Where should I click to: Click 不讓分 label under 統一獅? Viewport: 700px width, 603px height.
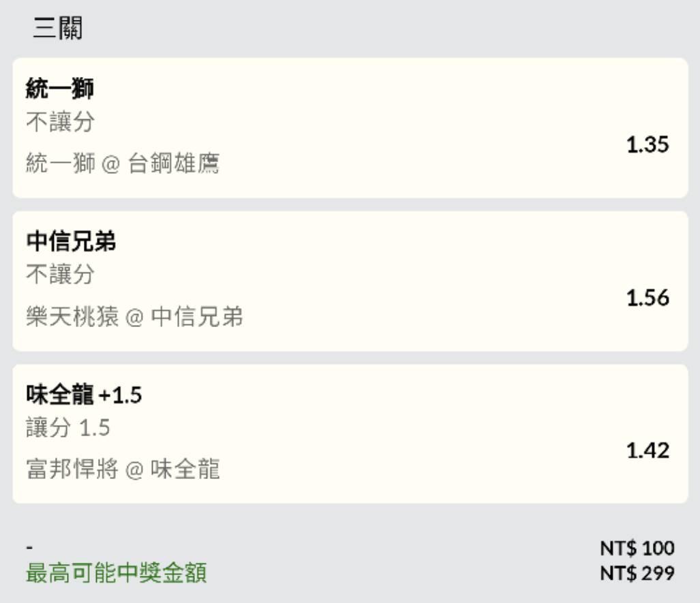tap(60, 123)
